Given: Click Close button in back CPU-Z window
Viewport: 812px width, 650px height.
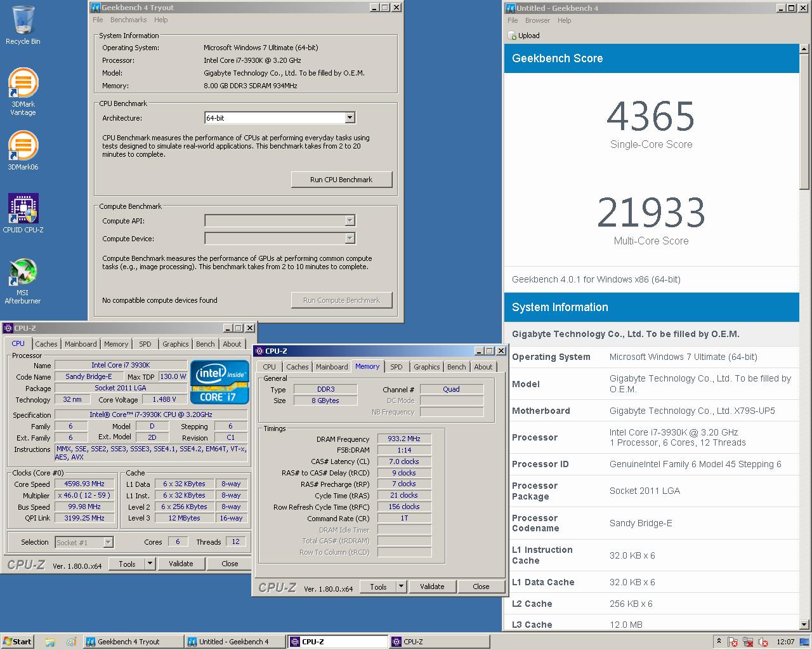Looking at the screenshot, I should tap(230, 564).
